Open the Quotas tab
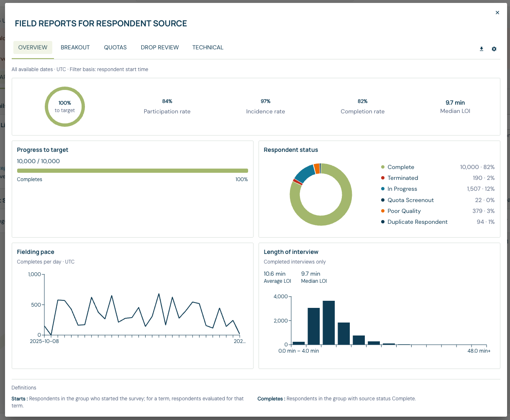510x420 pixels. point(115,47)
